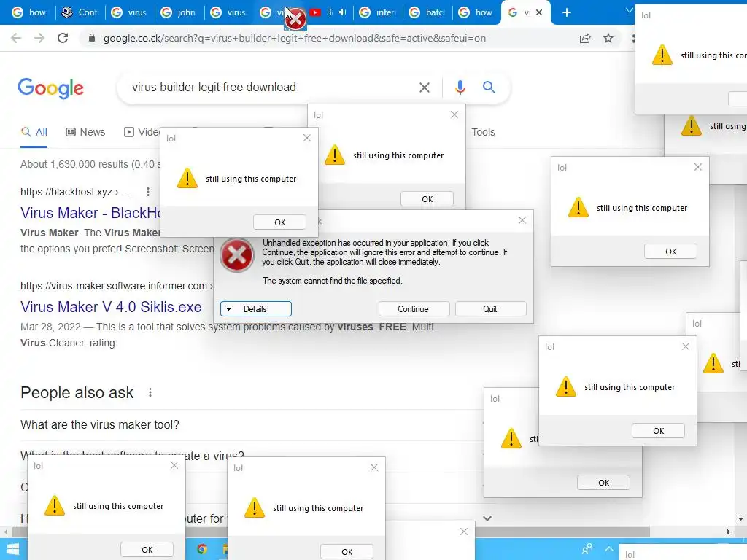The height and width of the screenshot is (560, 747).
Task: Open Chrome icon in the taskbar
Action: [x=202, y=550]
